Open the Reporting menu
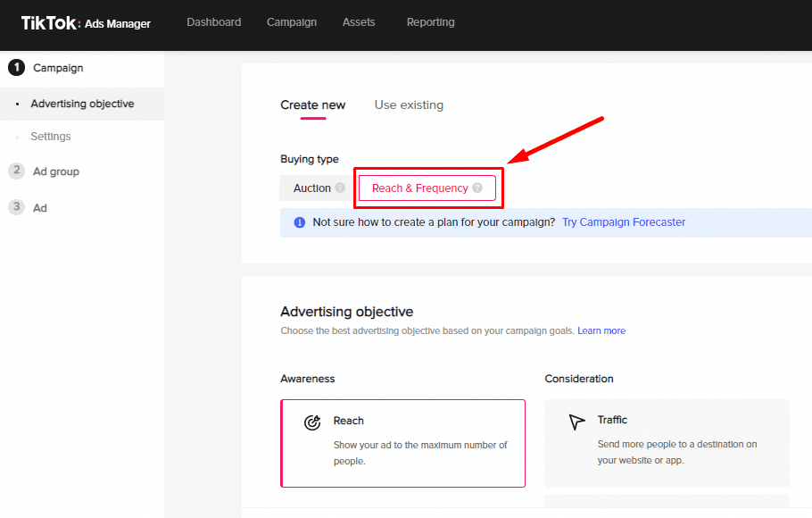The width and height of the screenshot is (812, 518). pyautogui.click(x=430, y=22)
